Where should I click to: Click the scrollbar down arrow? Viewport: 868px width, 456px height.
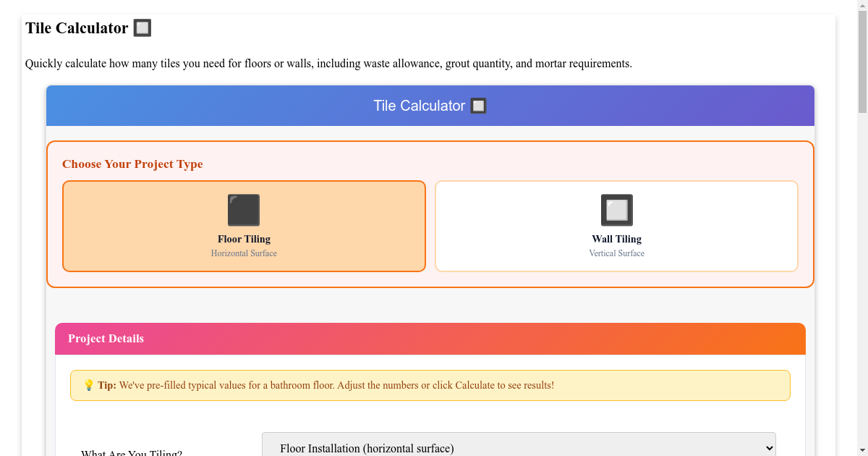861,449
